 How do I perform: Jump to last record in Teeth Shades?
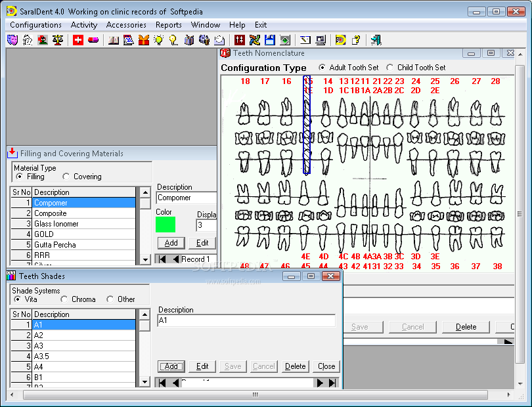332,383
